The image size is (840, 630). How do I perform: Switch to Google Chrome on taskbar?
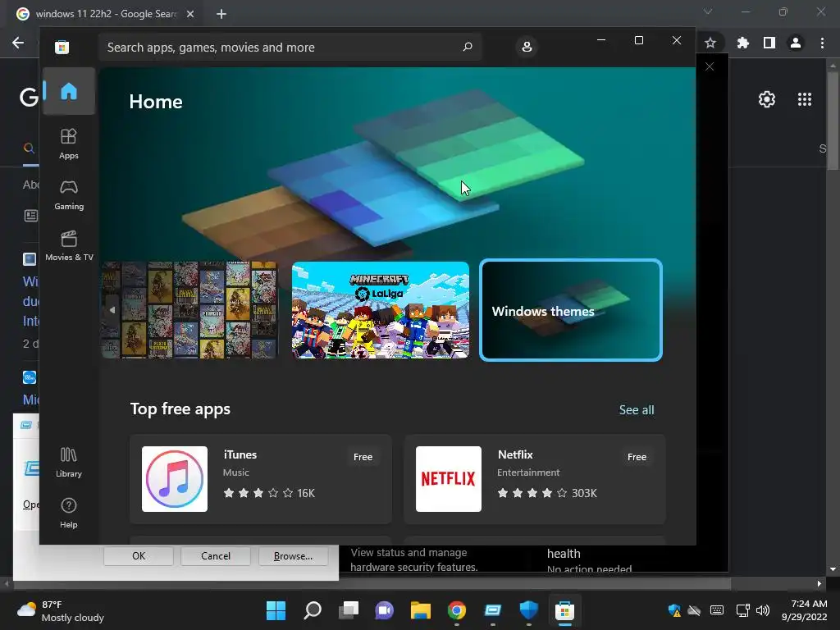[456, 610]
